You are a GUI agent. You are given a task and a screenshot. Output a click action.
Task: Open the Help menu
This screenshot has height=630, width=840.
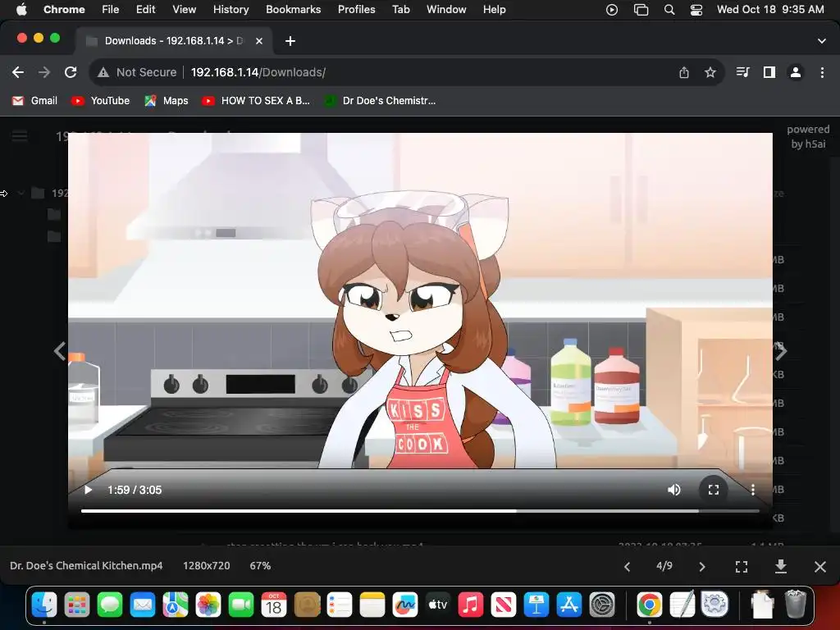click(494, 9)
